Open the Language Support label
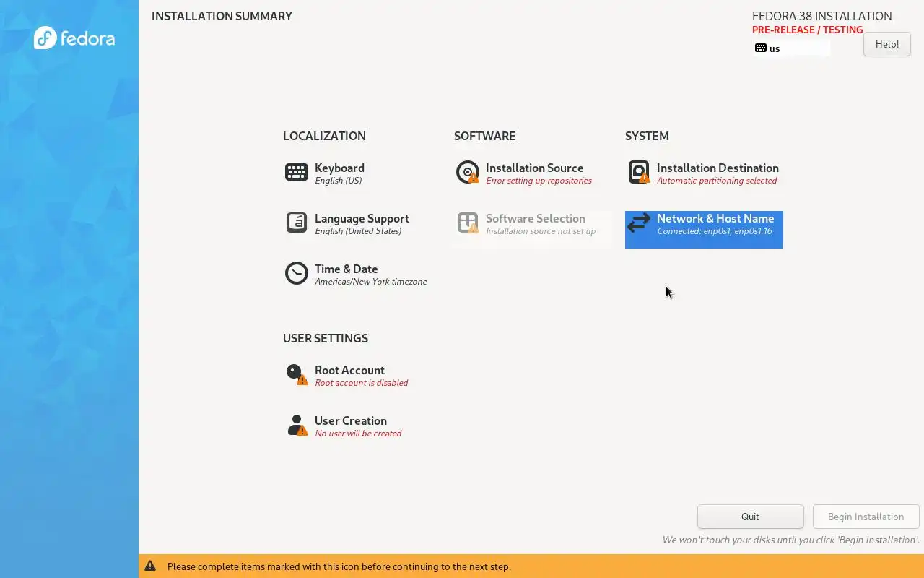 pyautogui.click(x=362, y=218)
